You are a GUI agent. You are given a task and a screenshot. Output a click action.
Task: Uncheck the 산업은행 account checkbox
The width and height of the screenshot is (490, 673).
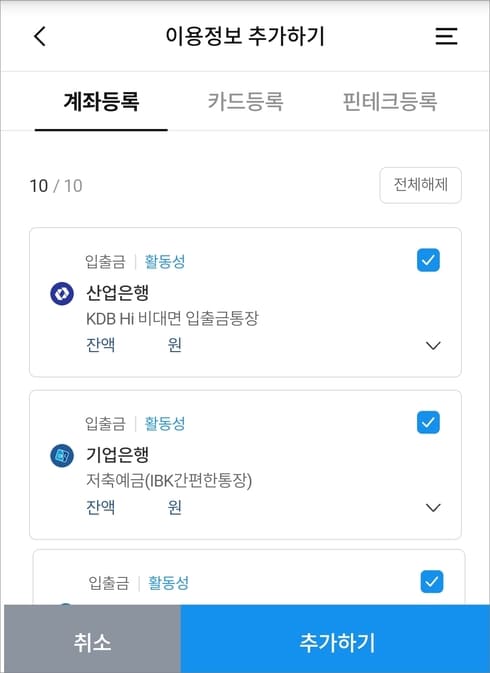click(428, 260)
